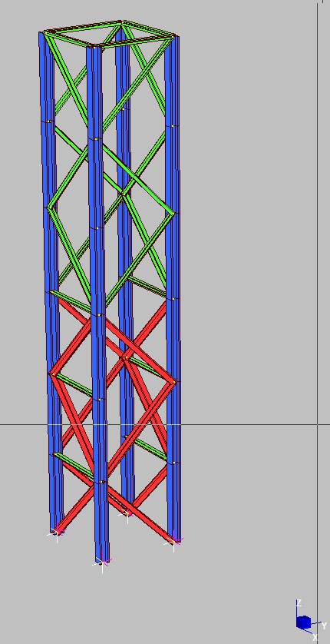Select the support symbol under the back column
Viewport: 330px width, 644px height.
click(127, 513)
